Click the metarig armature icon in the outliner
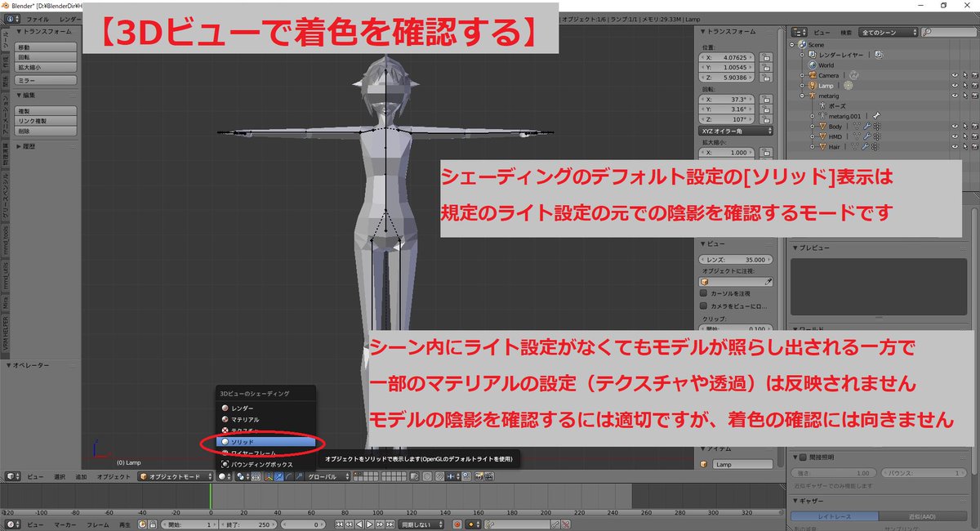This screenshot has height=531, width=980. (x=812, y=96)
